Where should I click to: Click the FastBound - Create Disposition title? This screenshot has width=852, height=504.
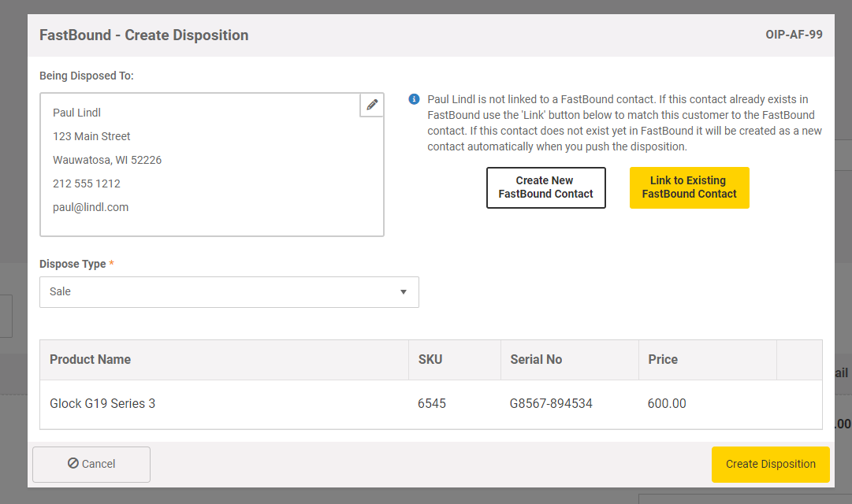pyautogui.click(x=144, y=35)
